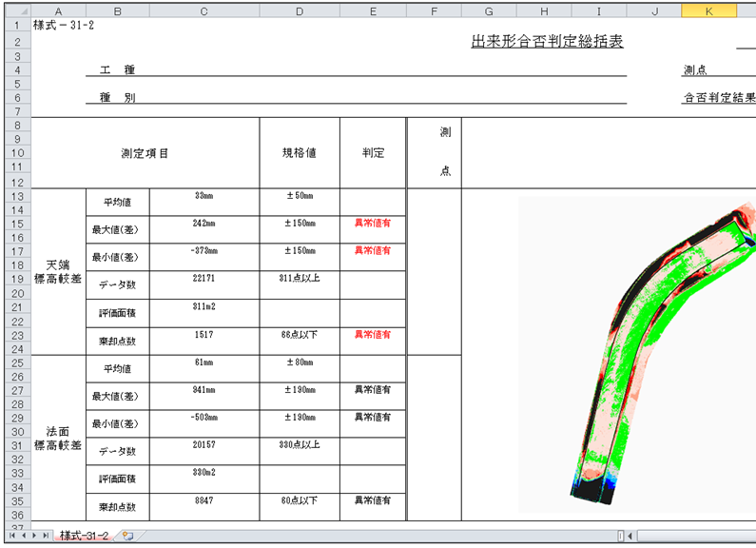Image resolution: width=756 pixels, height=548 pixels.
Task: Select column B header
Action: (118, 11)
